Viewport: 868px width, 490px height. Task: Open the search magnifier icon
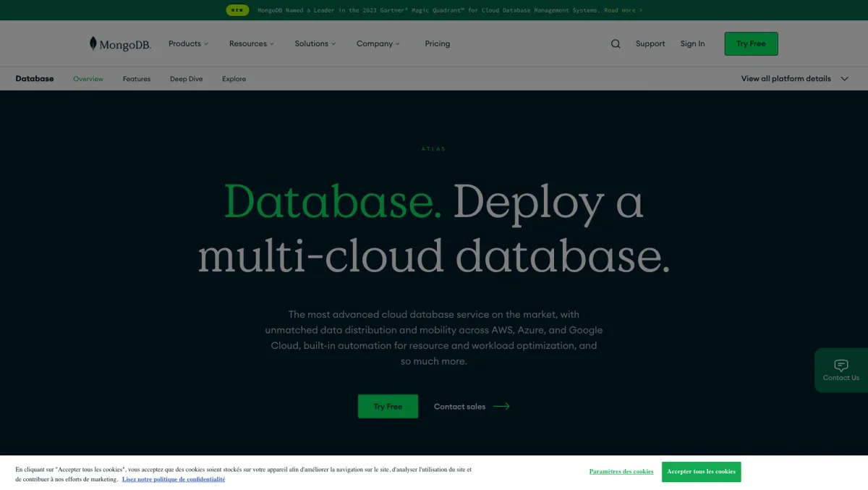616,43
